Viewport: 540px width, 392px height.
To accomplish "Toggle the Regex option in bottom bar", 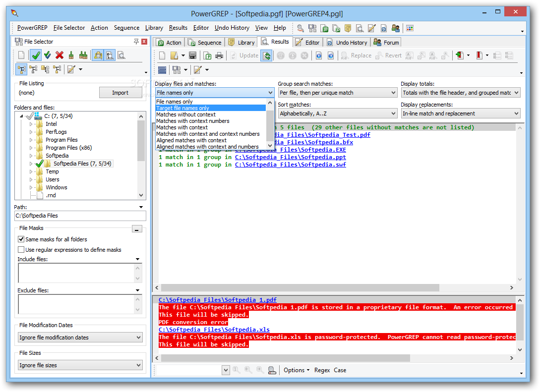I will click(322, 370).
